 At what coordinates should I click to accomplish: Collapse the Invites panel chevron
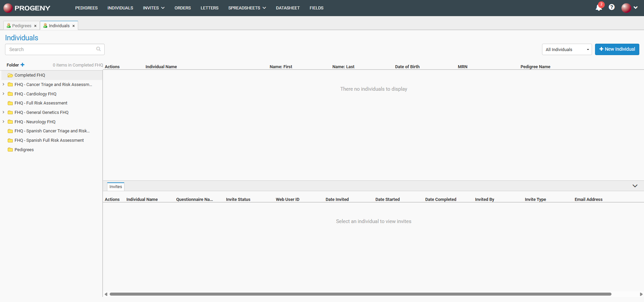tap(635, 186)
